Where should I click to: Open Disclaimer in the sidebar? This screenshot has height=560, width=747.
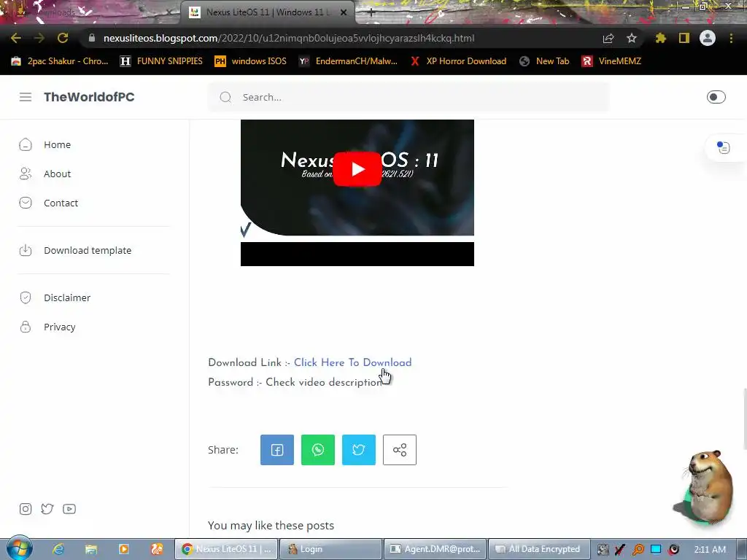click(x=55, y=297)
